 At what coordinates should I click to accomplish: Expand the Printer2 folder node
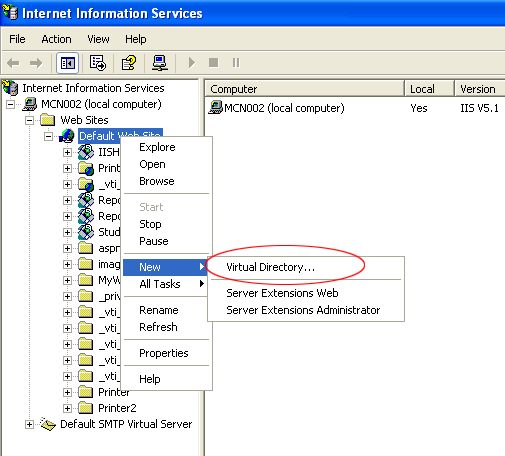tap(67, 408)
